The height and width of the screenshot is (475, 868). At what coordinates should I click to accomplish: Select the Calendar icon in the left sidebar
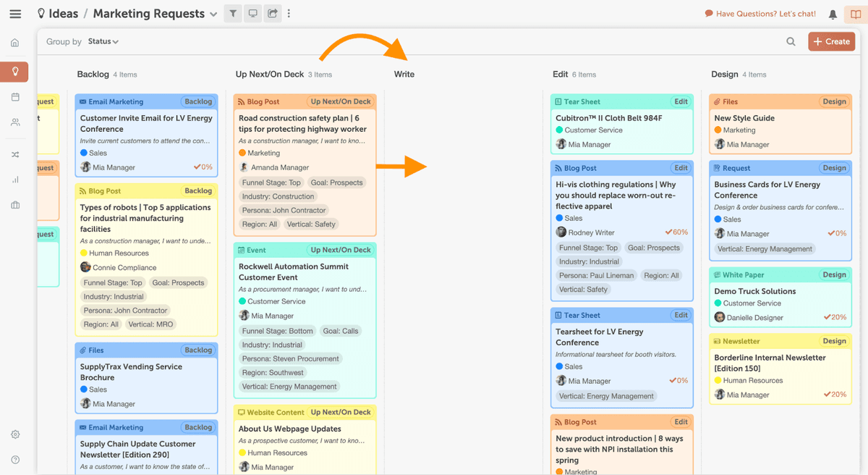point(14,96)
